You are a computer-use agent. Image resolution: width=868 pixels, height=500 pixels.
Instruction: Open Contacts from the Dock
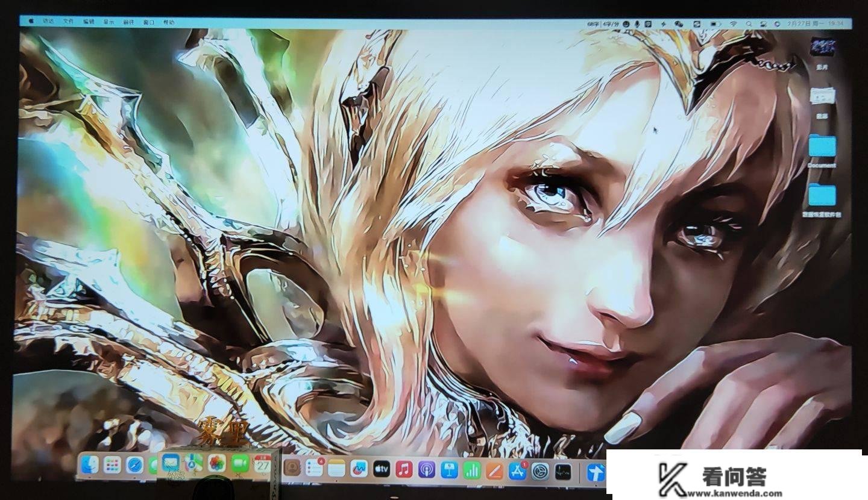tap(292, 467)
